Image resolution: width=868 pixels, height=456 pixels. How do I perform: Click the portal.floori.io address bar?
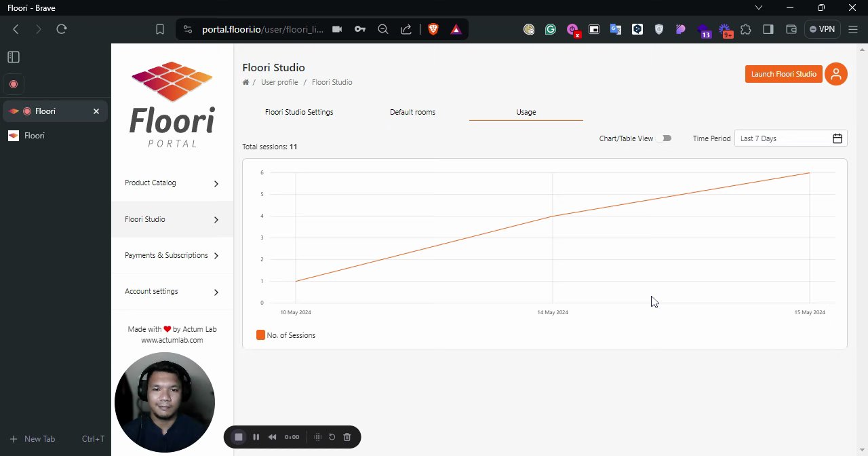click(x=262, y=29)
